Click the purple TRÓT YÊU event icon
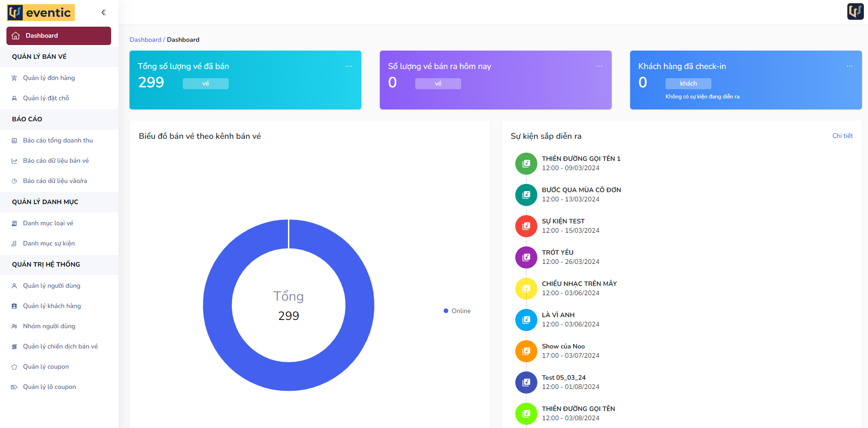Viewport: 868px width, 428px height. (526, 257)
